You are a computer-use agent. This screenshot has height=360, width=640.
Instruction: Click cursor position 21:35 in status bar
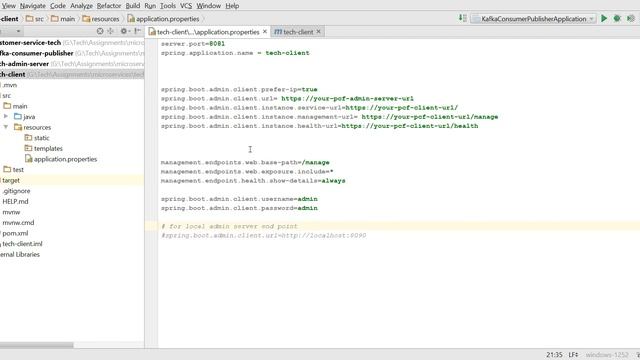pos(554,355)
